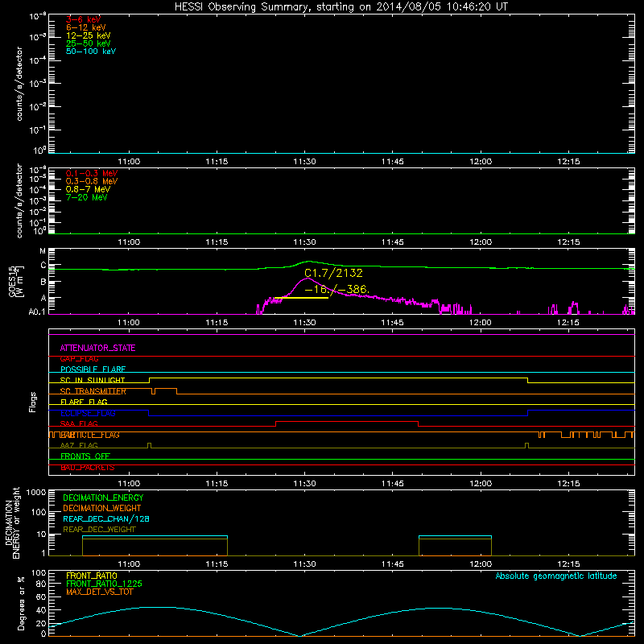Select the ATTENUATOR_STATE flag label
This screenshot has height=644, width=644.
point(97,348)
